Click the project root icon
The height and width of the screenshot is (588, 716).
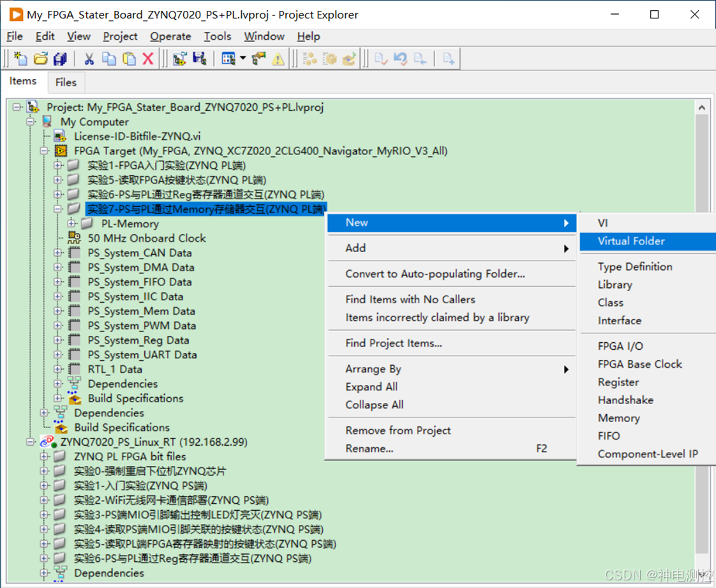point(33,107)
